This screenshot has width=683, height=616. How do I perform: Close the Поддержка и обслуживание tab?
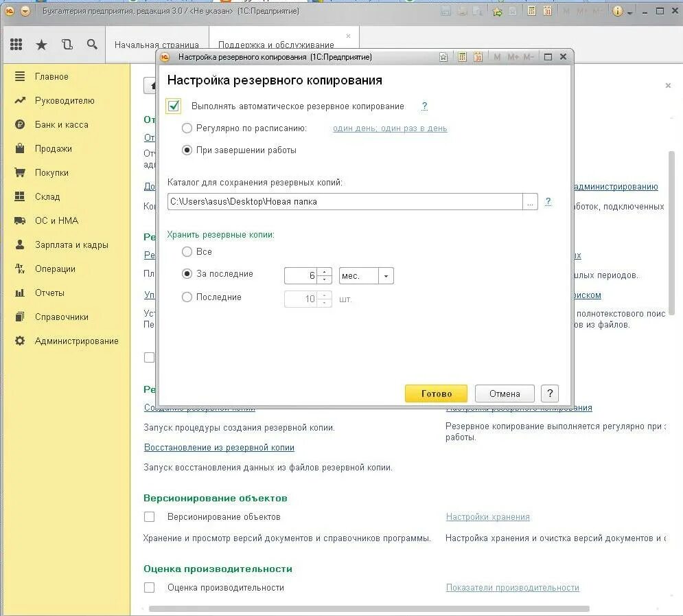[348, 36]
